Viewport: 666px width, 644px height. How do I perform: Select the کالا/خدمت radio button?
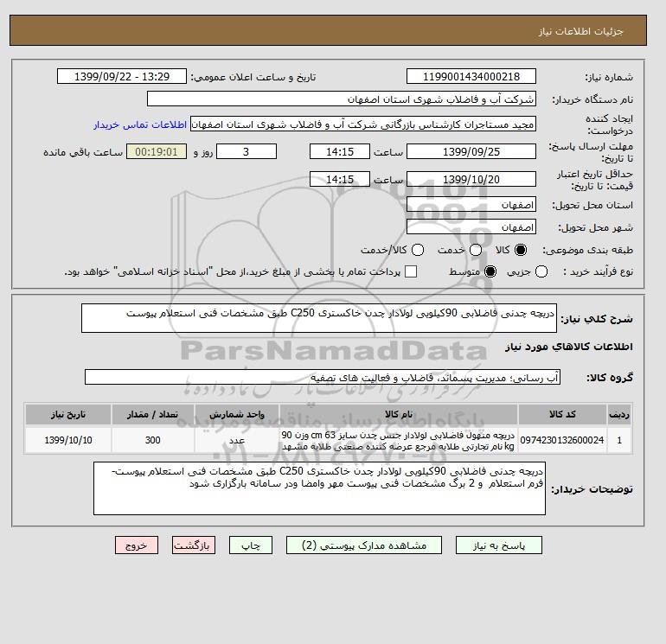[418, 250]
